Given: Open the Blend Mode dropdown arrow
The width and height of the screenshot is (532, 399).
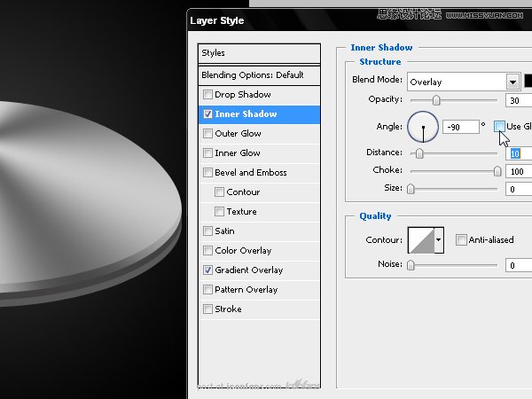Looking at the screenshot, I should click(512, 82).
